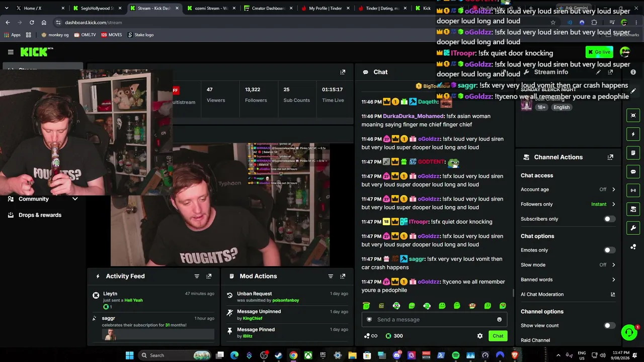Screen dimensions: 644x362
Task: Open the broadcast signal sidebar shortcut
Action: (633, 190)
